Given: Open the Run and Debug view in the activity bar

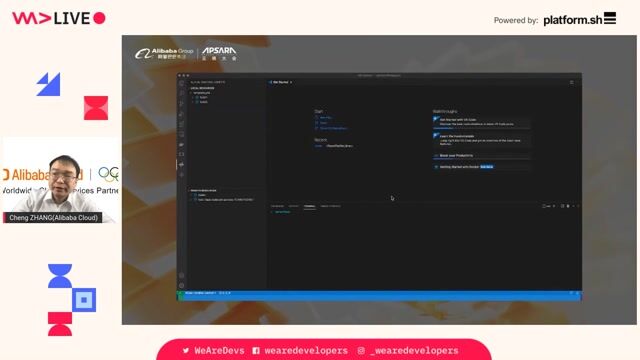Looking at the screenshot, I should (x=182, y=114).
